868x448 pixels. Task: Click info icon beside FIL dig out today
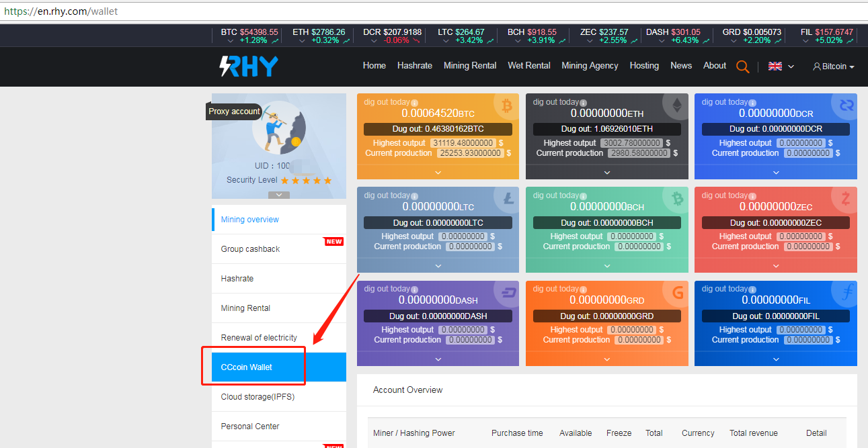pyautogui.click(x=752, y=289)
